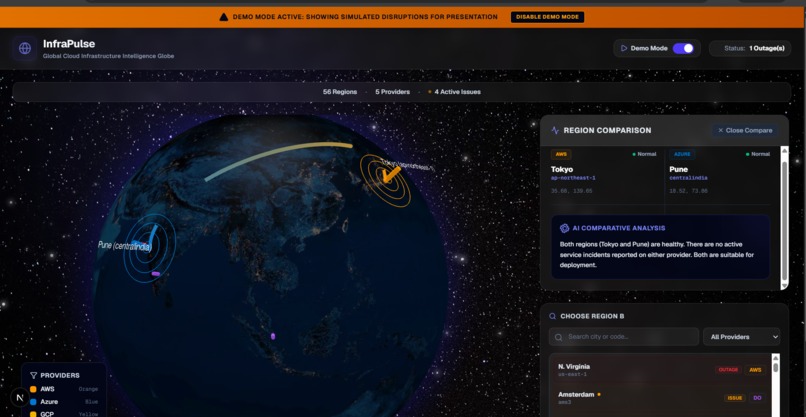Click the 5 Providers stat
806x417 pixels.
point(392,92)
